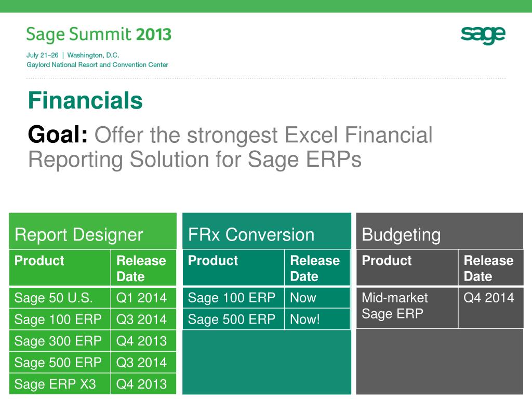The image size is (532, 399).
Task: Click the Now! release date cell
Action: pos(317,319)
